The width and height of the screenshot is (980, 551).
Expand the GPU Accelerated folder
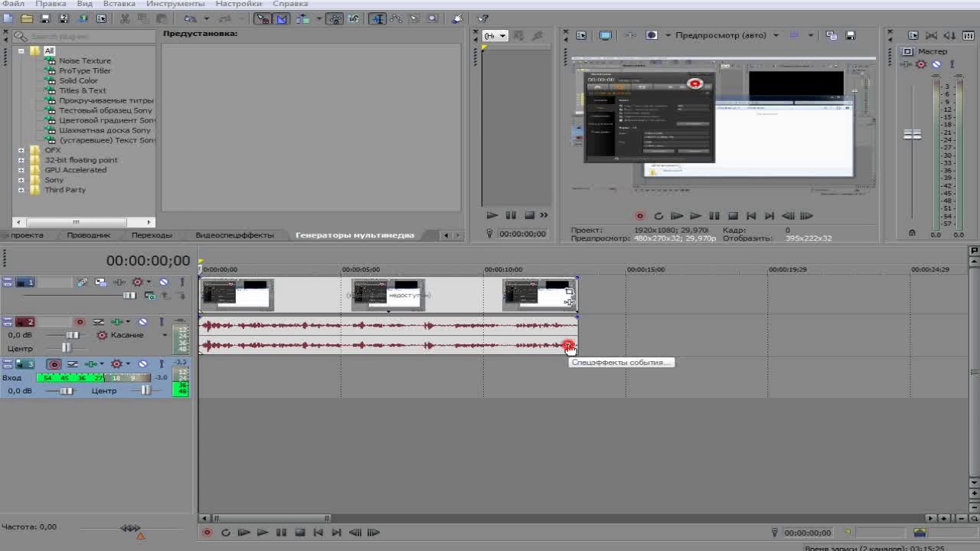[x=21, y=170]
